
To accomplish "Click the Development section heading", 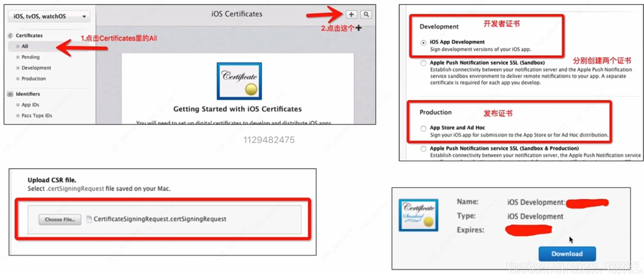I will click(439, 27).
